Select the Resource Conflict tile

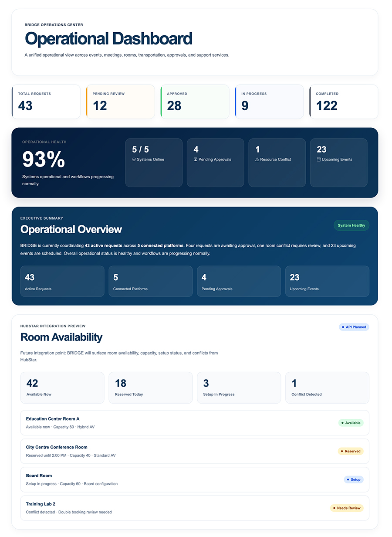(277, 163)
